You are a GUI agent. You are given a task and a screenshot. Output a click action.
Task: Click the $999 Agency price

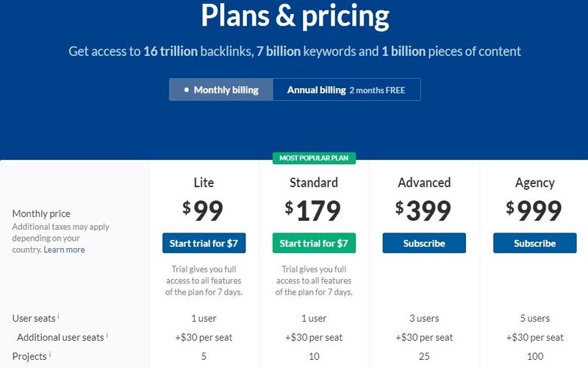(534, 211)
